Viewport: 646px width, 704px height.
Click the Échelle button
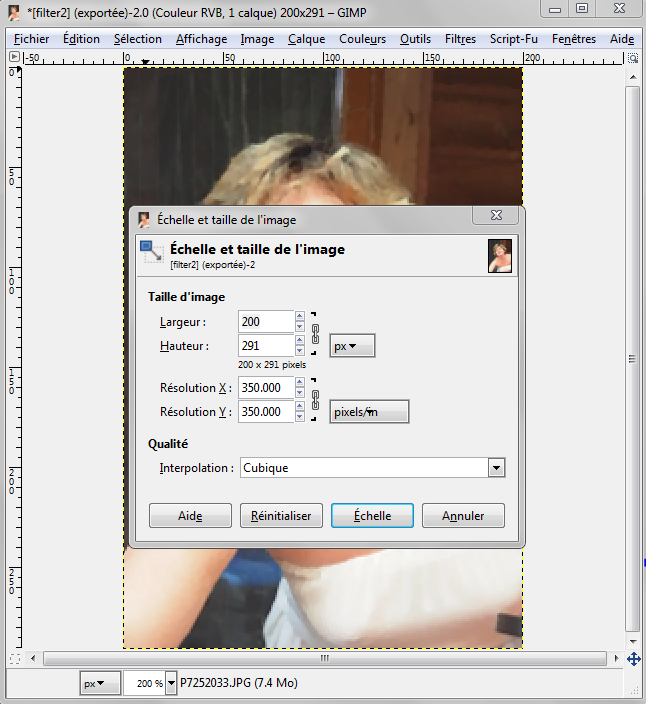(372, 515)
